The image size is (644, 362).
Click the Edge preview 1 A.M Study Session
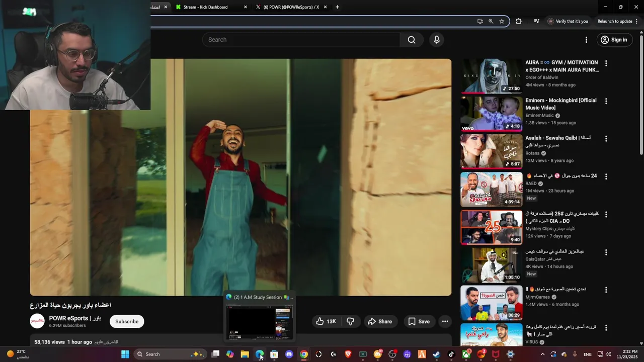tap(259, 316)
